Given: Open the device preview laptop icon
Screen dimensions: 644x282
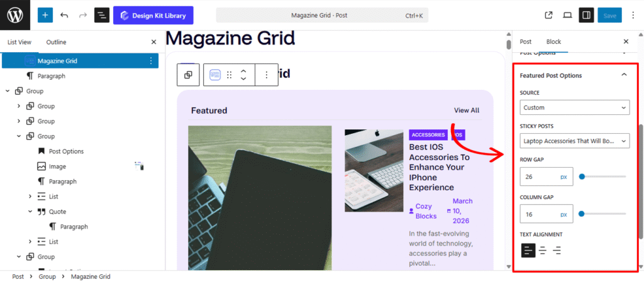Looking at the screenshot, I should tap(567, 15).
